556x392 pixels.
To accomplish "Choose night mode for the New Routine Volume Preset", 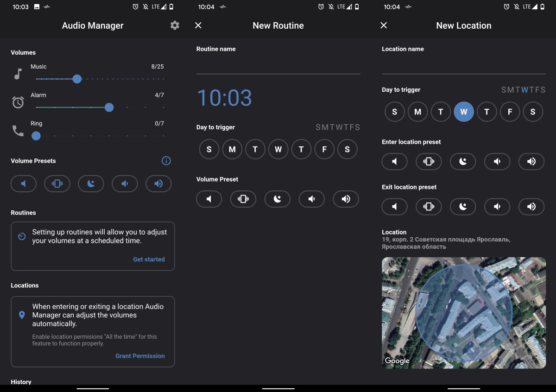I will tap(277, 198).
